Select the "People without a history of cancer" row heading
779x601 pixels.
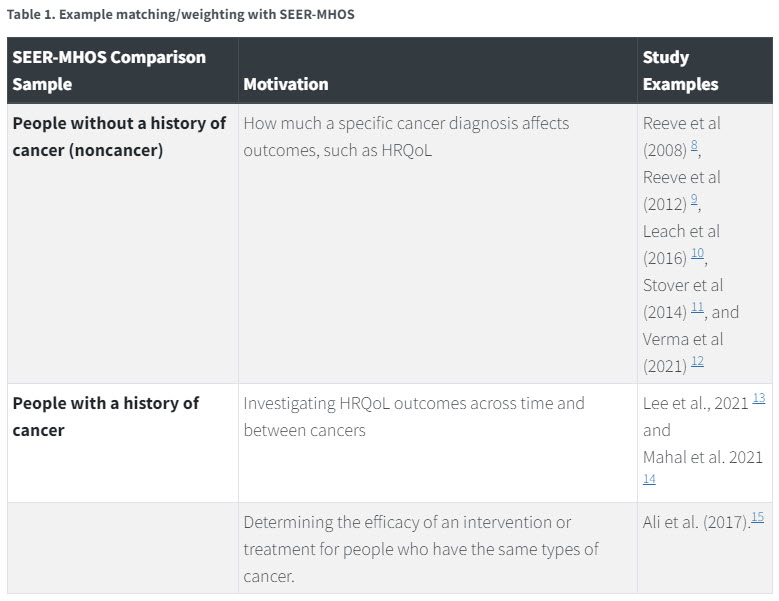[119, 137]
